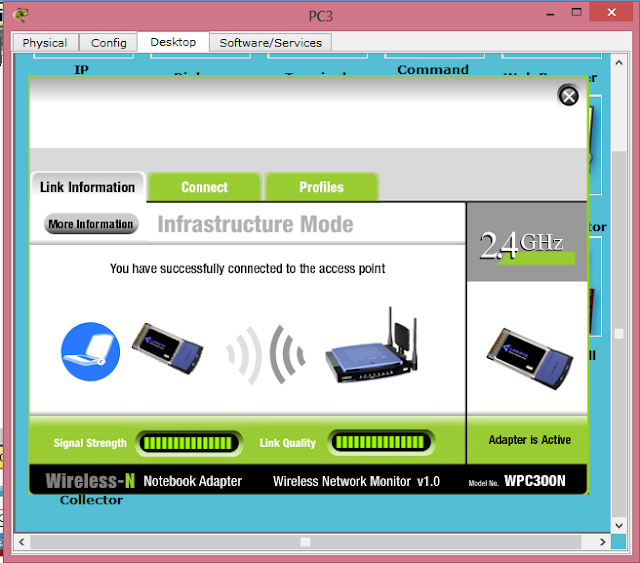Click the wireless signal waves icon
640x563 pixels.
(x=266, y=355)
